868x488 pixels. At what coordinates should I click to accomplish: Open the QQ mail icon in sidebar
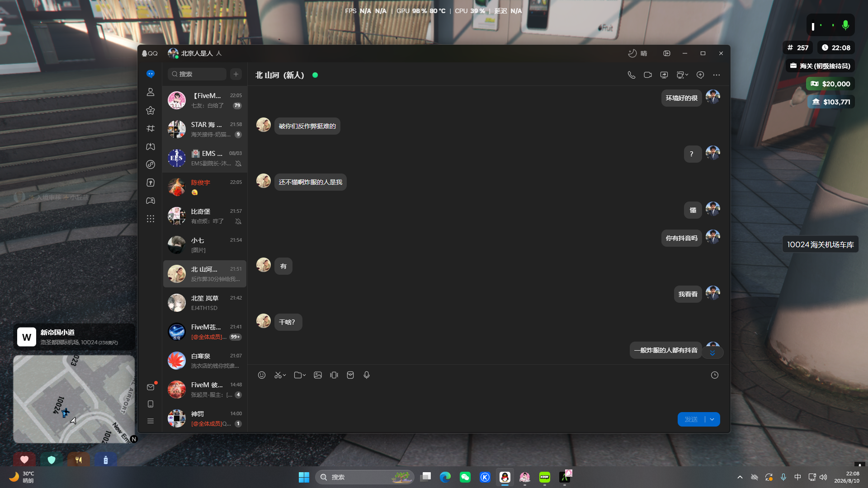pos(151,387)
